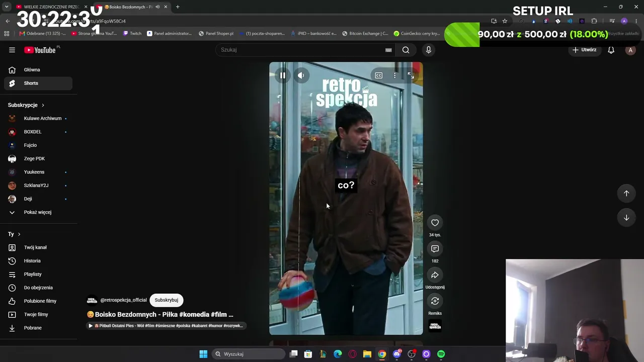Mute the Short's volume
Viewport: 644px width, 362px height.
pyautogui.click(x=301, y=75)
